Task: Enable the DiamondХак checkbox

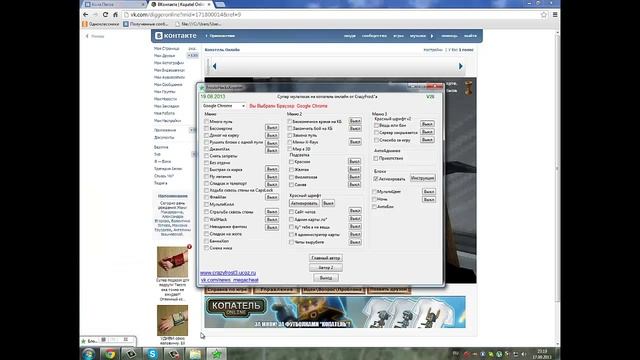Action: click(207, 149)
